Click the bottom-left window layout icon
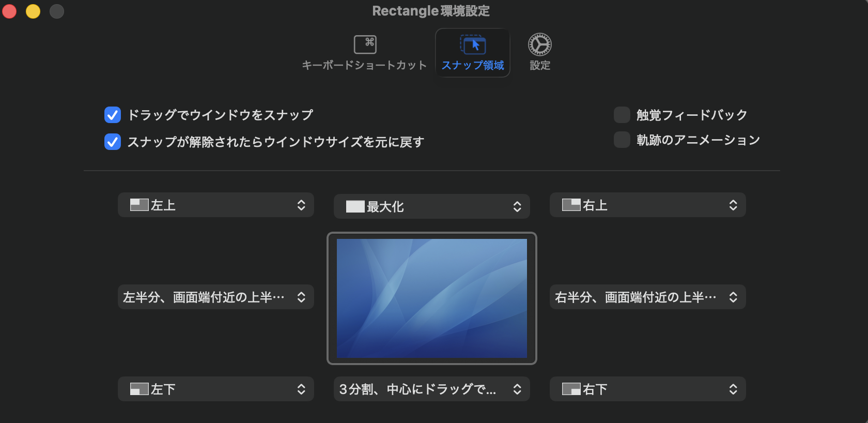The image size is (868, 423). pos(139,389)
